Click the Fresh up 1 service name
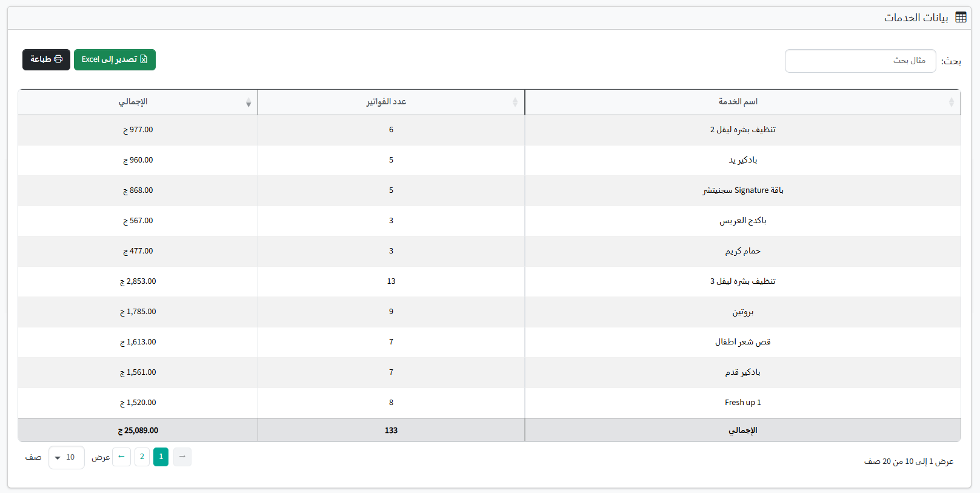This screenshot has width=980, height=493. click(742, 403)
